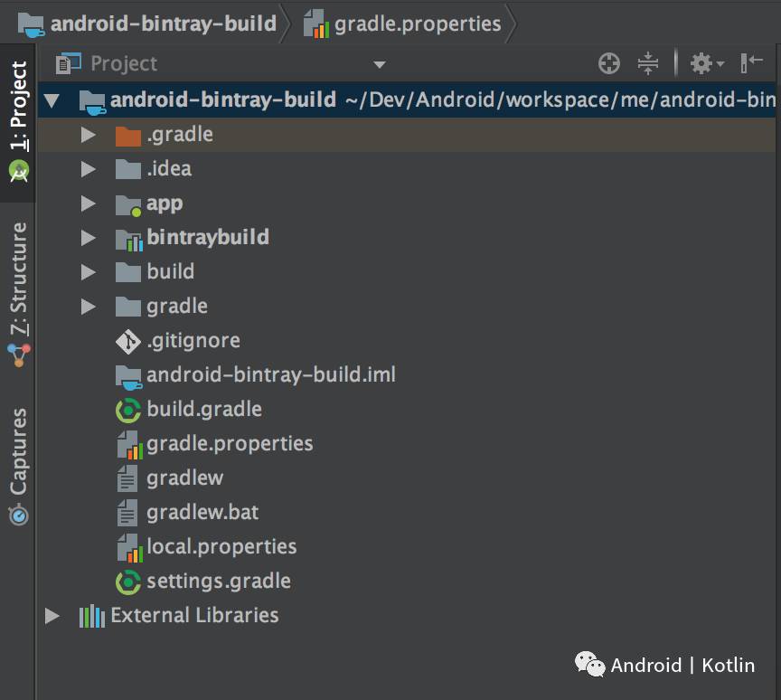Screen dimensions: 781x700
Task: Click the .idea folder icon
Action: pyautogui.click(x=128, y=169)
